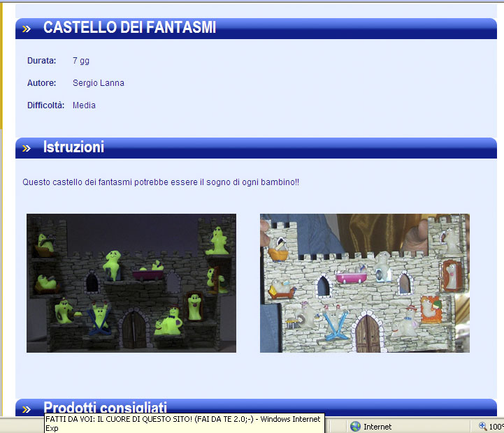This screenshot has height=433, width=504.
Task: Click the Durata label
Action: tap(41, 60)
